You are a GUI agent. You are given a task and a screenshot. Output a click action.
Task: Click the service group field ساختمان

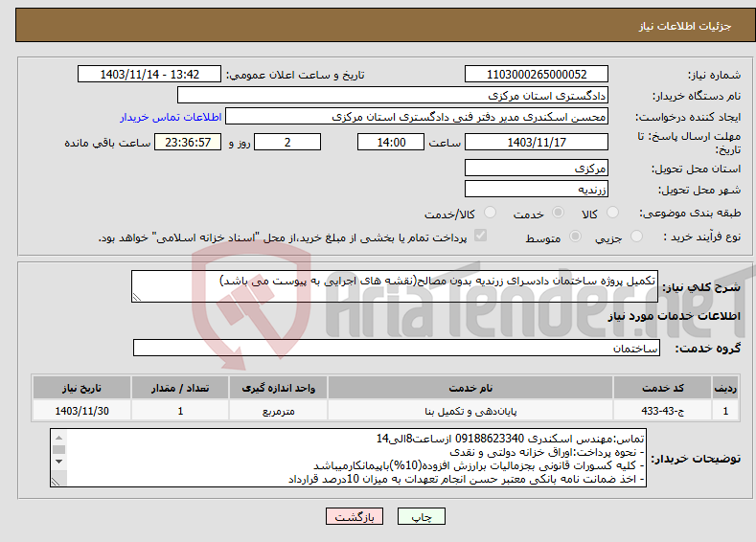[x=397, y=348]
